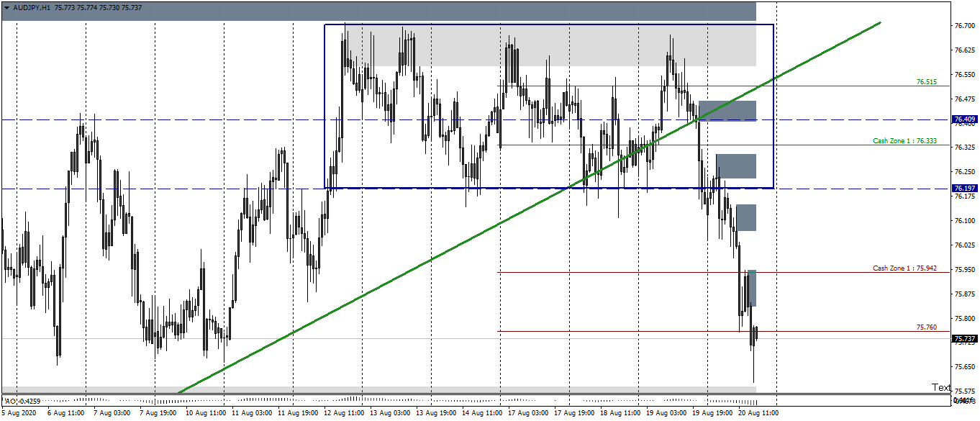980x421 pixels.
Task: Click the highlighted 76.409 price tag
Action: pos(963,119)
